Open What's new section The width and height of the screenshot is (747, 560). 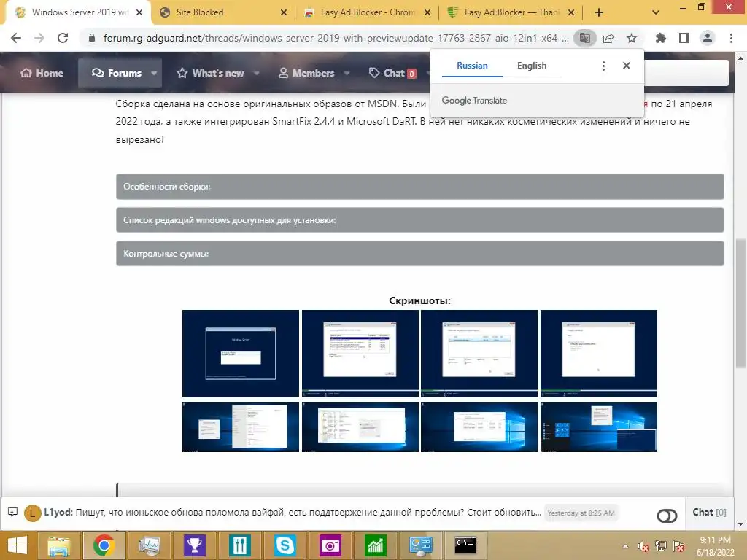pyautogui.click(x=211, y=73)
